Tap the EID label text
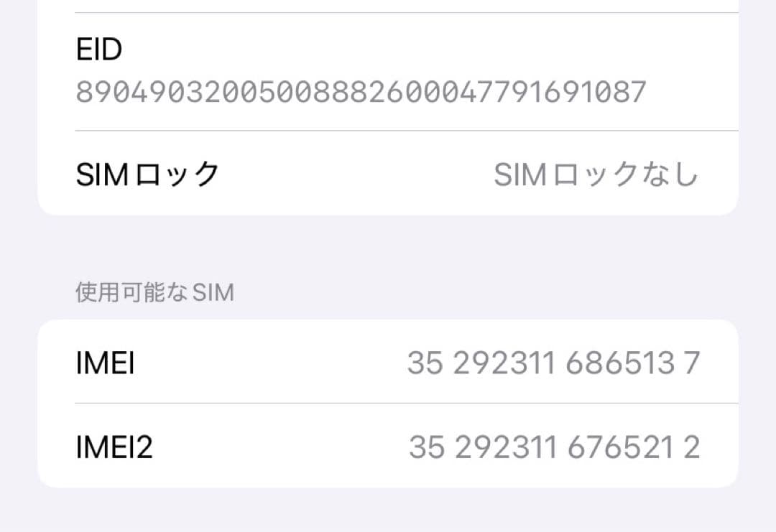776x532 pixels. (98, 49)
